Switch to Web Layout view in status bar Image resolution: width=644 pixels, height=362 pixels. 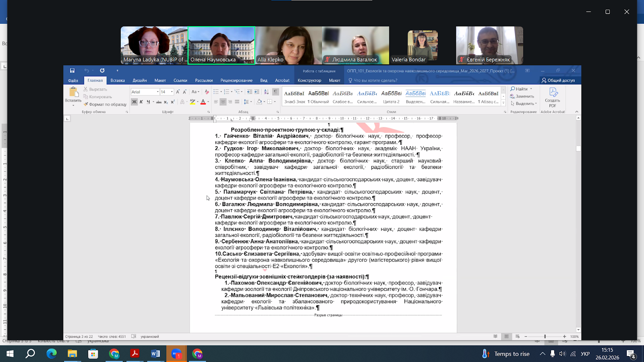coord(518,336)
